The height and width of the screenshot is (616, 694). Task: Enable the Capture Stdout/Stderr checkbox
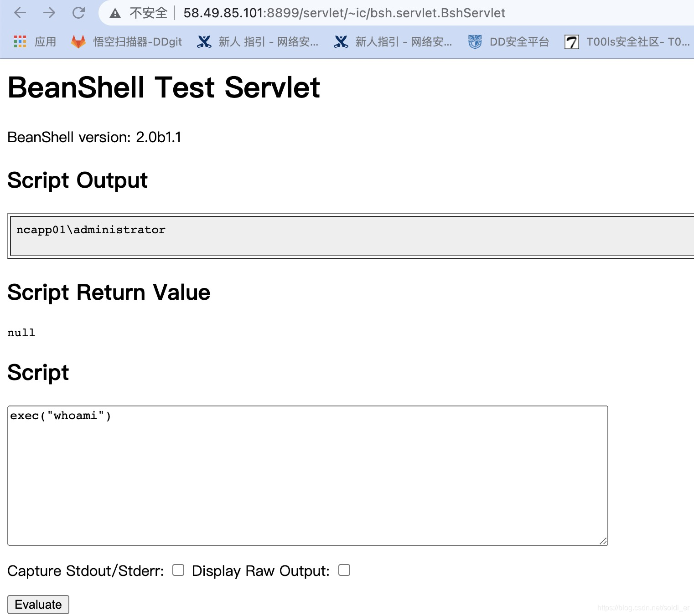178,570
